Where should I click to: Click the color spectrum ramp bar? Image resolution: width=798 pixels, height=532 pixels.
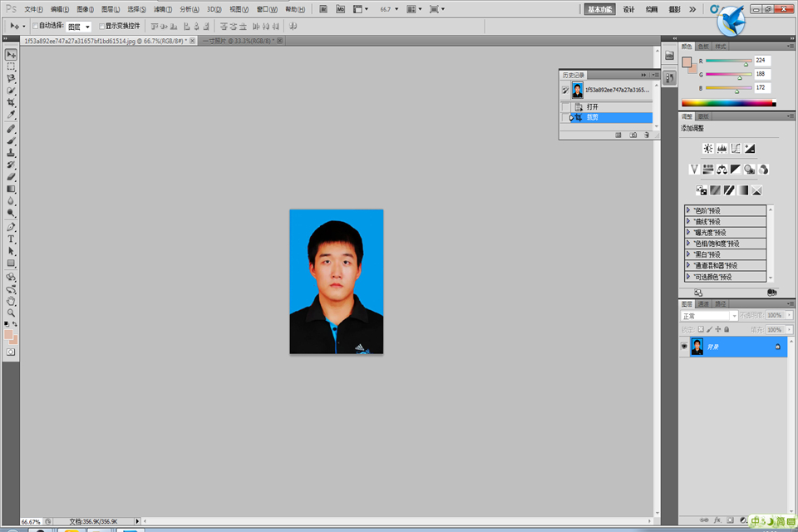click(x=727, y=104)
